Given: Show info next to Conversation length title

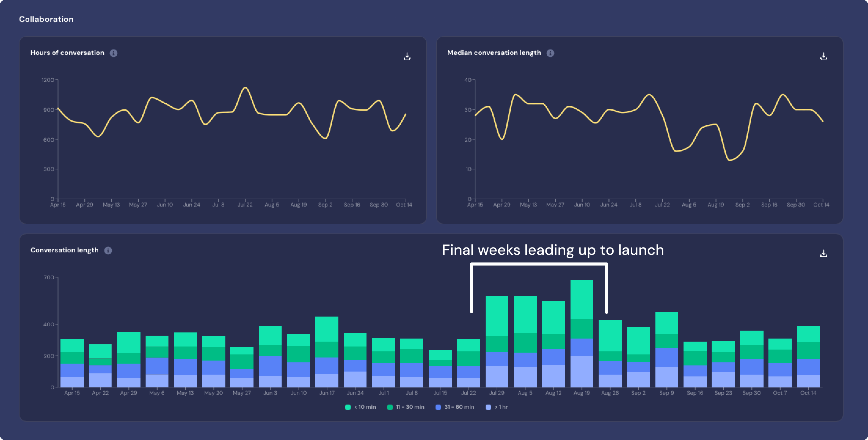Looking at the screenshot, I should (108, 250).
